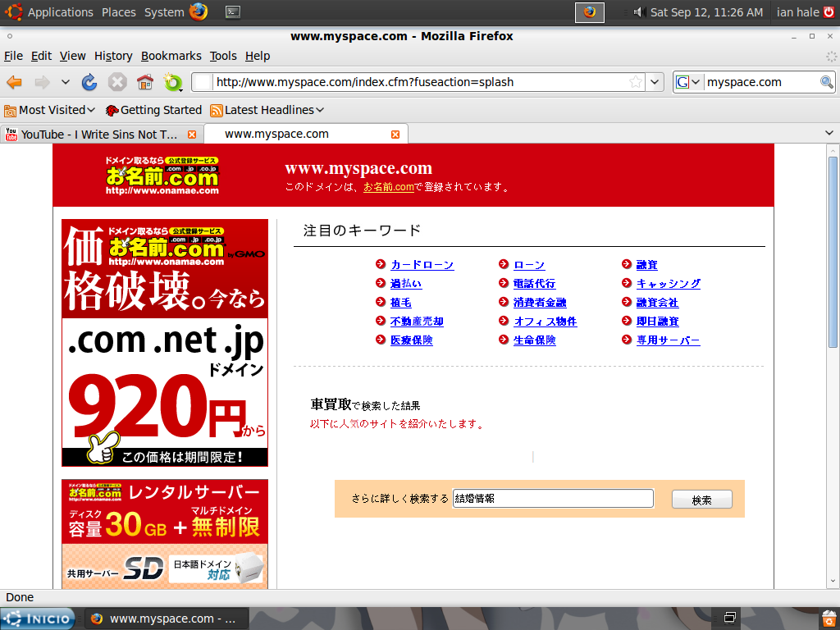The height and width of the screenshot is (630, 840).
Task: Open the search engine chooser dropdown
Action: [x=687, y=82]
